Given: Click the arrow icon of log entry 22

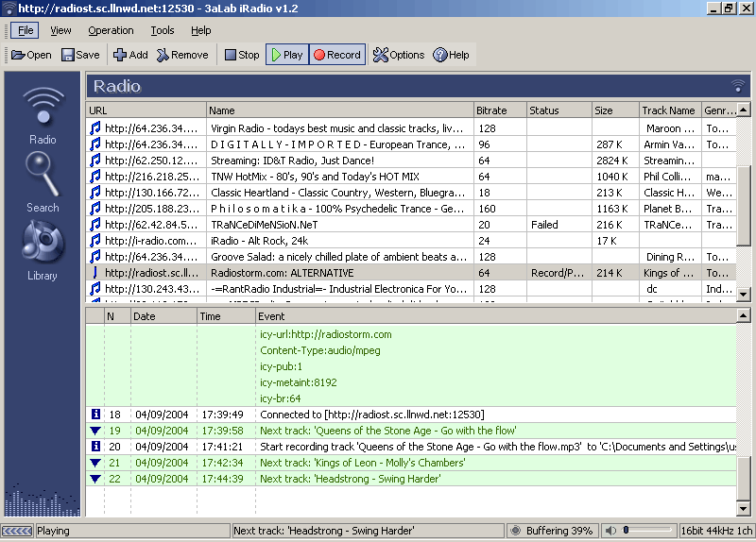Looking at the screenshot, I should click(x=95, y=479).
